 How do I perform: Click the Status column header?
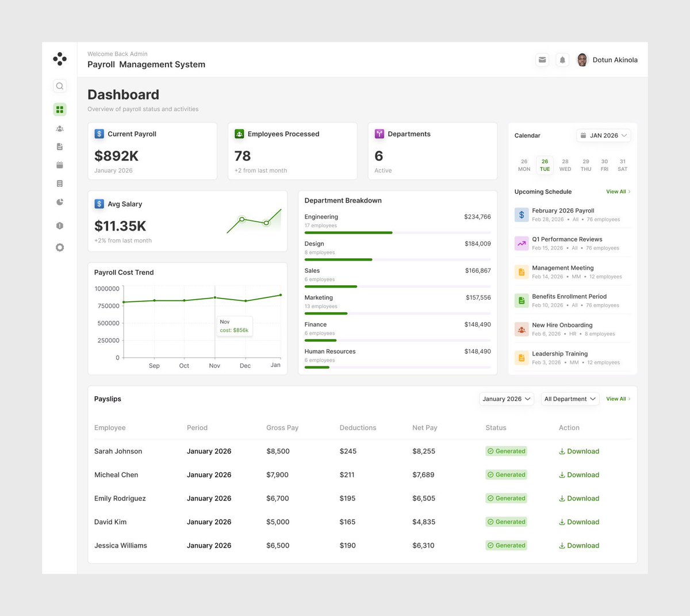click(x=496, y=428)
